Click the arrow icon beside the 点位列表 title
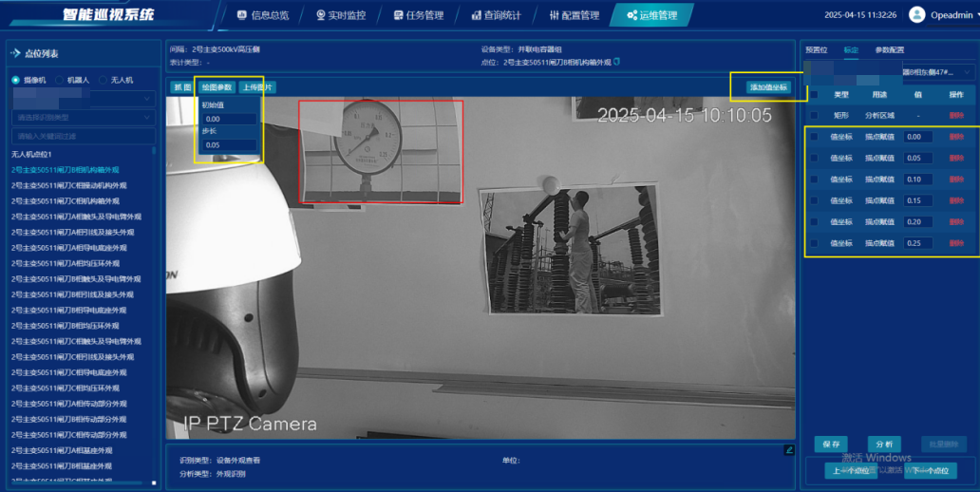 [x=16, y=53]
